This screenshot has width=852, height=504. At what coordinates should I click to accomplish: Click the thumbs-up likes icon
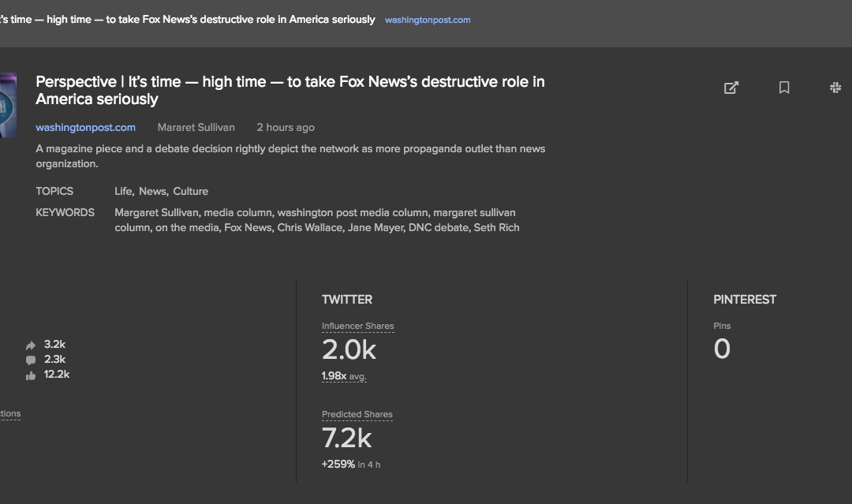[x=31, y=375]
